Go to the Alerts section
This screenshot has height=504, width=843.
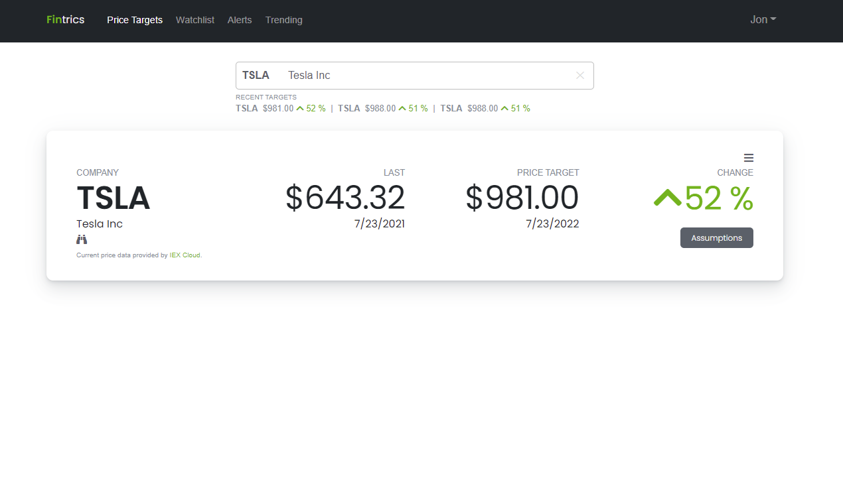coord(240,20)
